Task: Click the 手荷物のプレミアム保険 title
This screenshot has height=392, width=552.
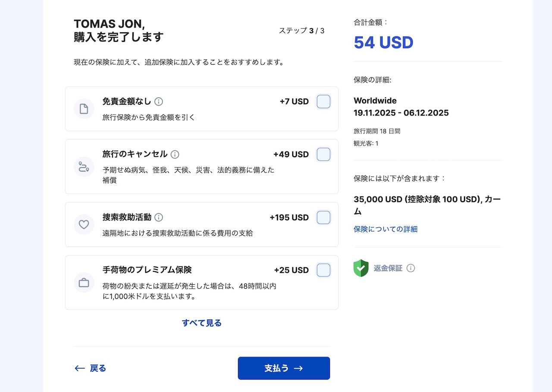Action: (147, 270)
